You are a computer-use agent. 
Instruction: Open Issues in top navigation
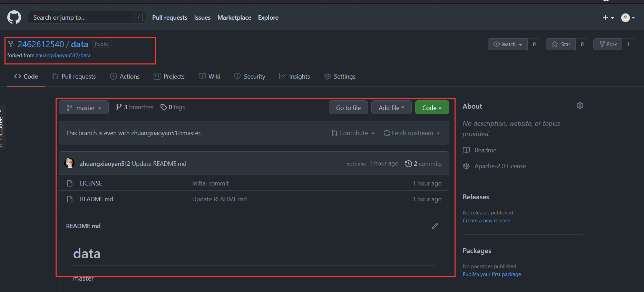[x=202, y=18]
